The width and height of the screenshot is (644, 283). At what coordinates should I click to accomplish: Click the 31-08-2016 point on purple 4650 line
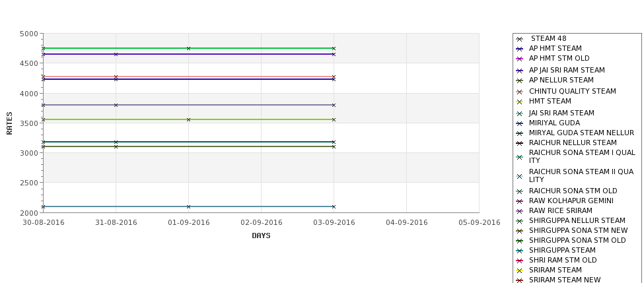pyautogui.click(x=116, y=54)
